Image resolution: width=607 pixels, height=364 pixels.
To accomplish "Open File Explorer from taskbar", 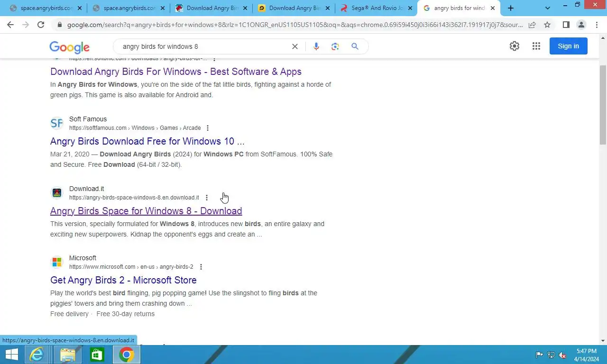I will pyautogui.click(x=68, y=355).
